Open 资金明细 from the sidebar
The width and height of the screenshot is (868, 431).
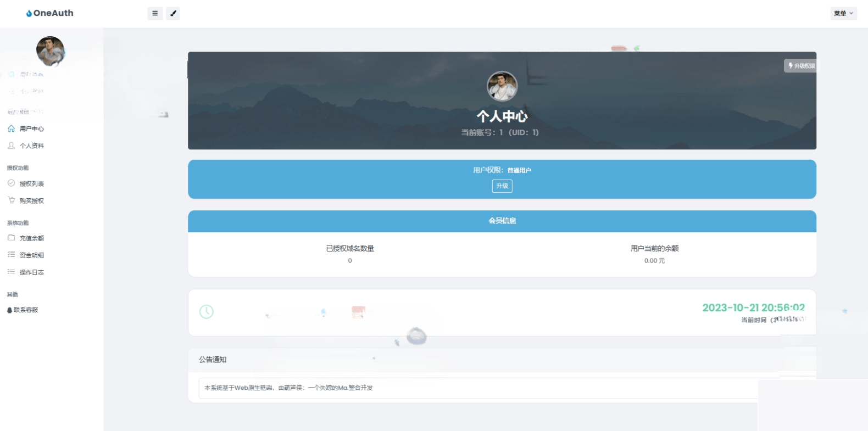tap(32, 255)
